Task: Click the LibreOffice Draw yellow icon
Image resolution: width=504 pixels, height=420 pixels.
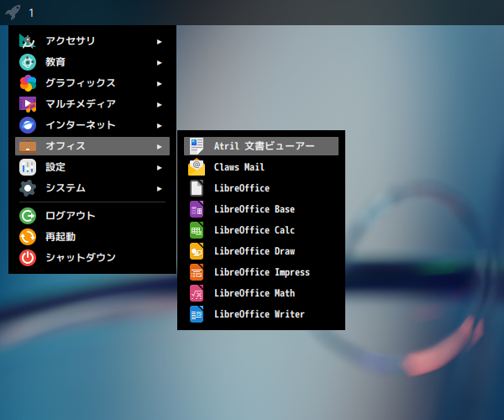Action: point(197,251)
